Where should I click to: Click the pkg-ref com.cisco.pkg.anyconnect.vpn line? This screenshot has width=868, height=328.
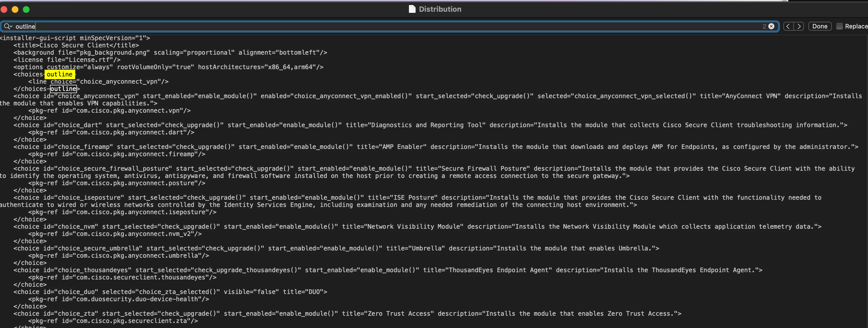click(109, 111)
